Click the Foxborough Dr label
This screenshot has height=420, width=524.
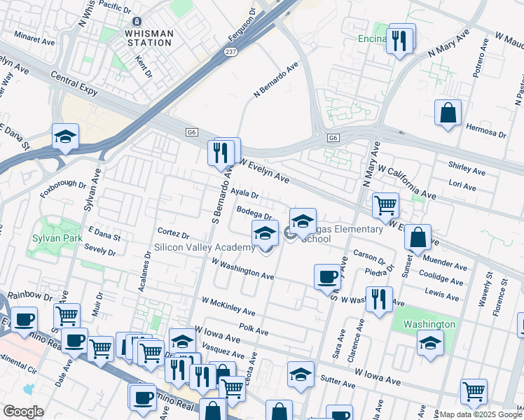[x=63, y=188]
